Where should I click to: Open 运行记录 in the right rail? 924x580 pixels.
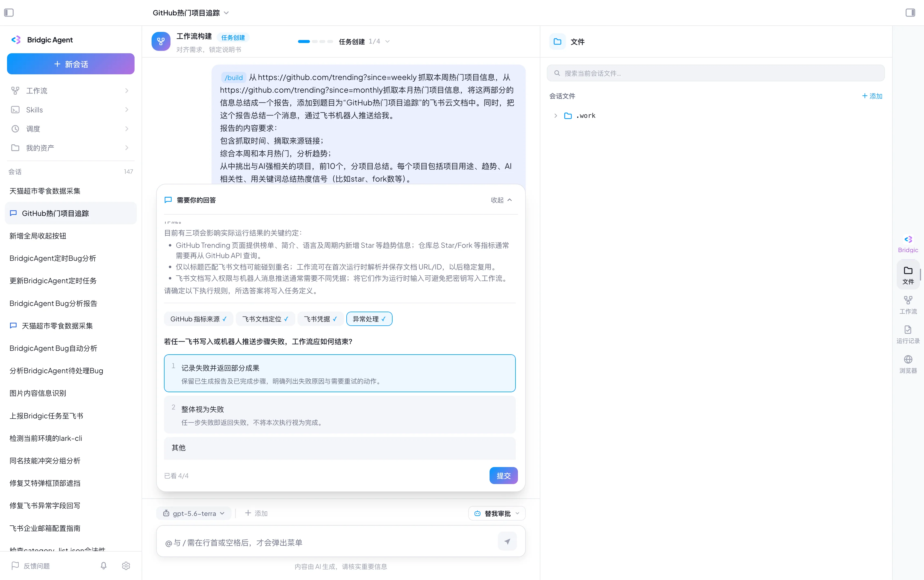908,335
